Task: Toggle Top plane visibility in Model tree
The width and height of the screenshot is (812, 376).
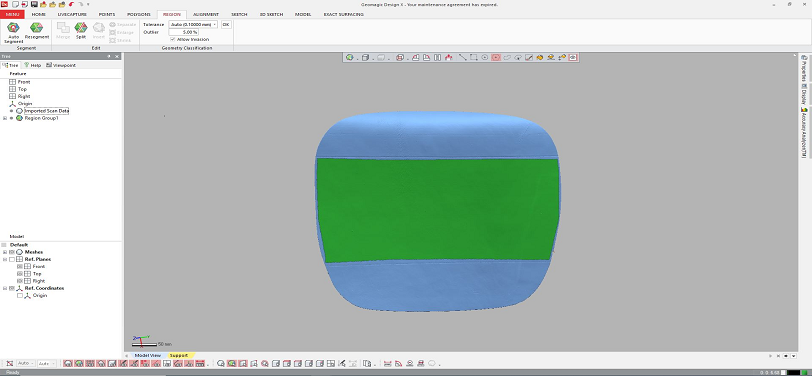Action: click(x=20, y=273)
